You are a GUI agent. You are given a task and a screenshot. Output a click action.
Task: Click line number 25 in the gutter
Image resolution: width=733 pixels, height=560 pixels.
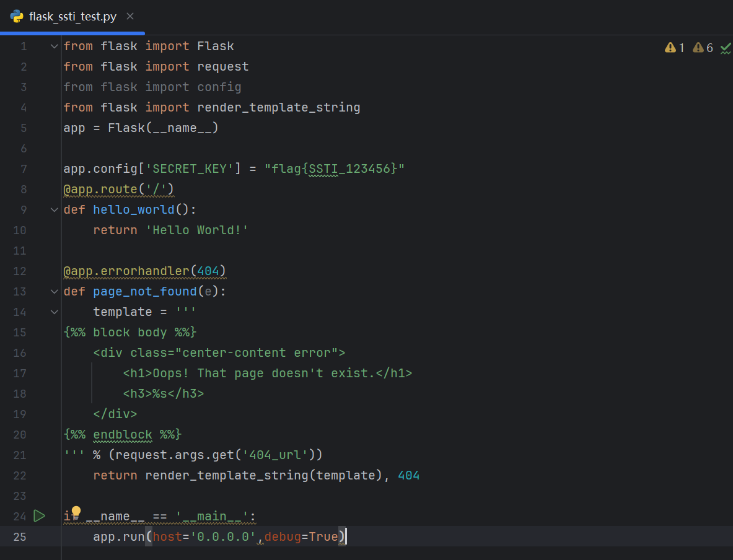click(x=20, y=537)
